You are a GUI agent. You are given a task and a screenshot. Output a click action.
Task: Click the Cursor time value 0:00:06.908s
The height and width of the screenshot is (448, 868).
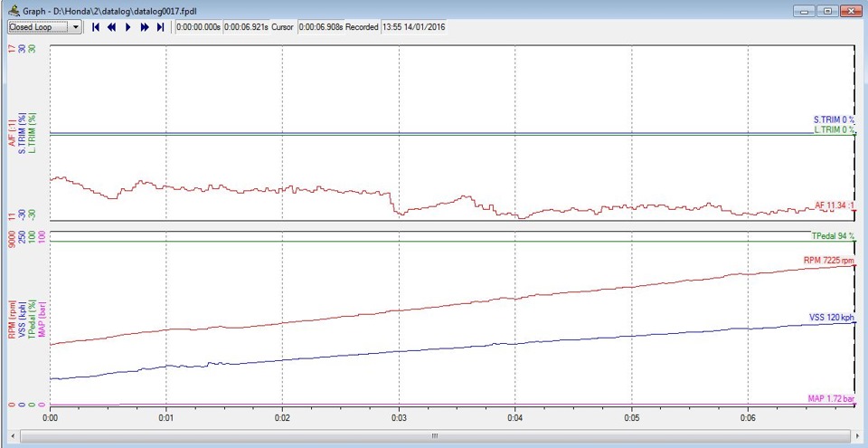[x=320, y=26]
